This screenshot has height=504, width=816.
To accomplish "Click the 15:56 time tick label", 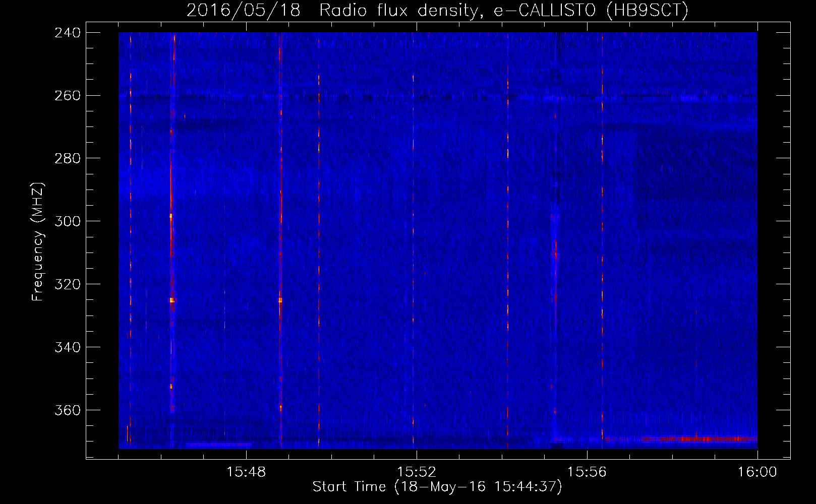I will 587,472.
